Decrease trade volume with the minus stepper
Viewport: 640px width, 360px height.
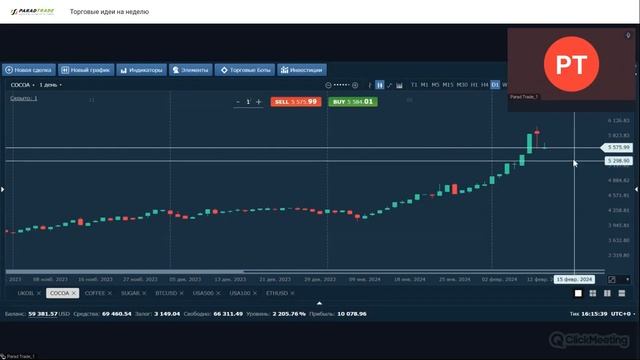click(238, 102)
